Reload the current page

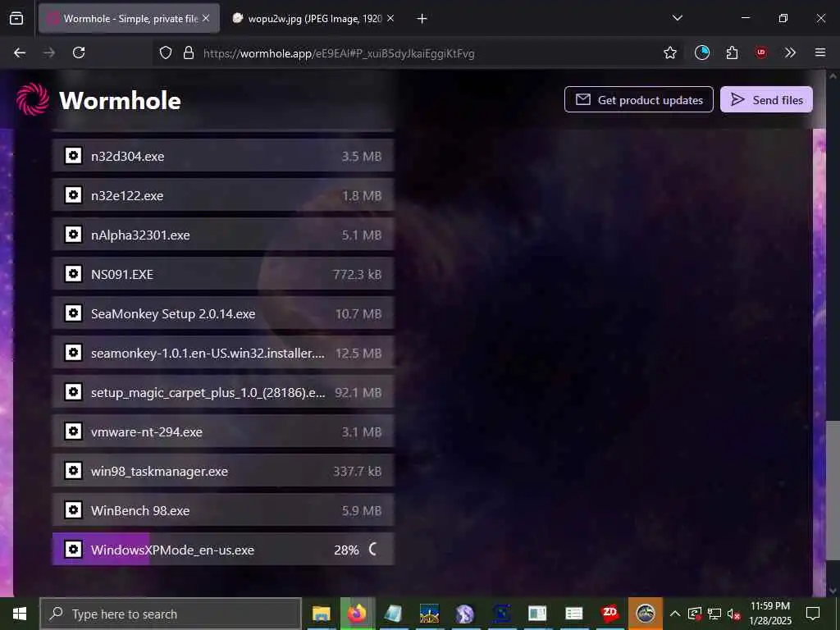click(79, 52)
